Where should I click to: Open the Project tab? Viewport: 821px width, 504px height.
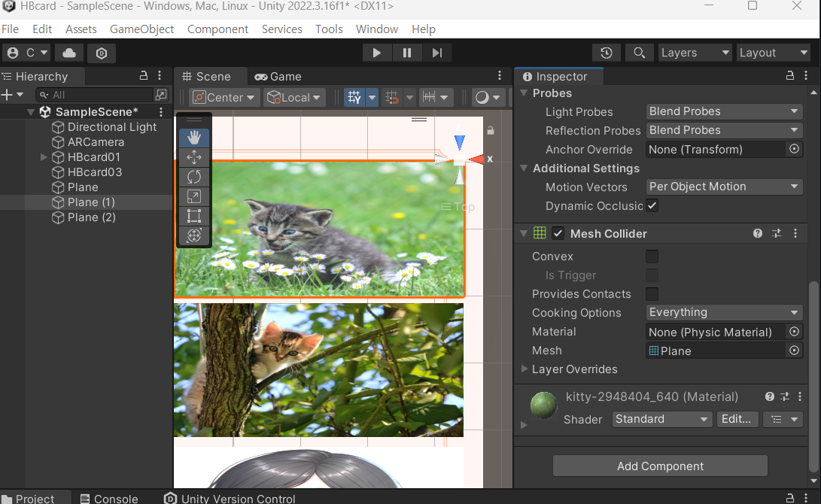click(29, 499)
